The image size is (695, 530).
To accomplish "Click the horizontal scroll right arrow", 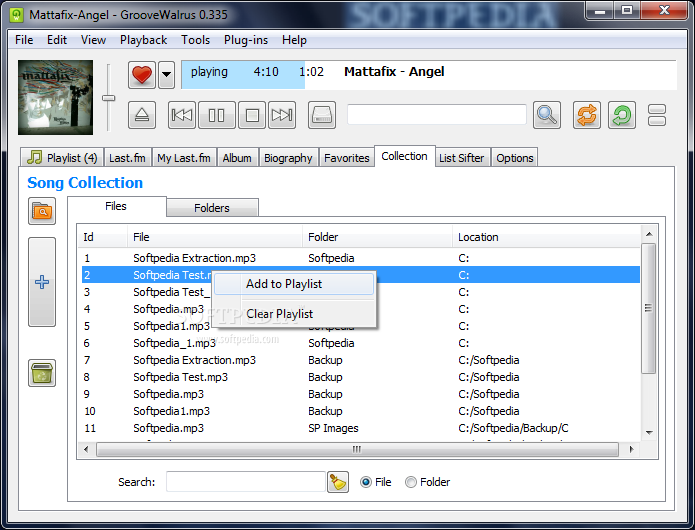I will click(x=632, y=449).
